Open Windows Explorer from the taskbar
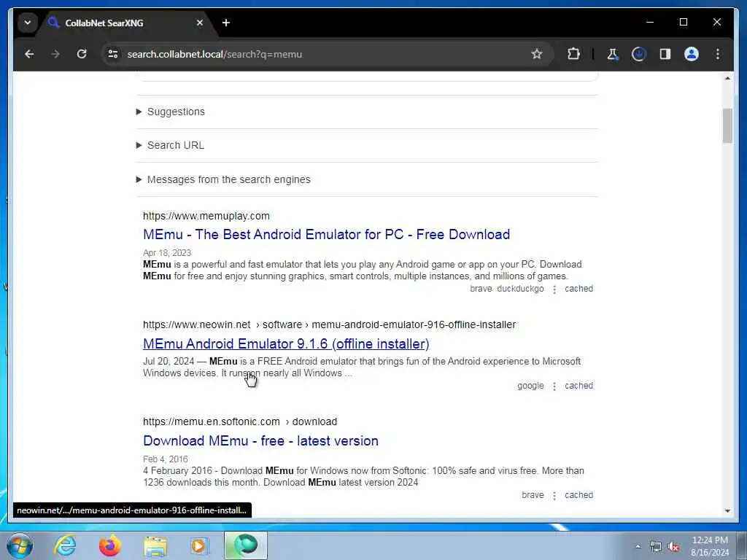The height and width of the screenshot is (560, 747). (x=155, y=545)
